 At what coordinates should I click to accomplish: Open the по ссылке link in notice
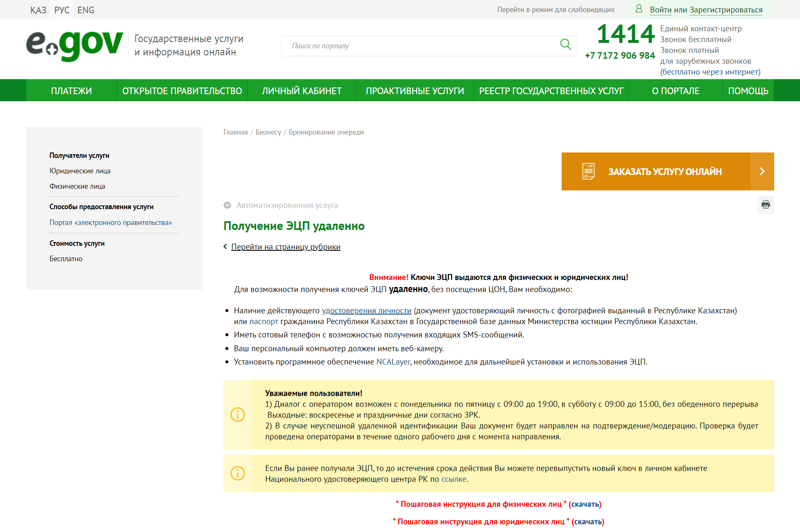click(x=454, y=479)
